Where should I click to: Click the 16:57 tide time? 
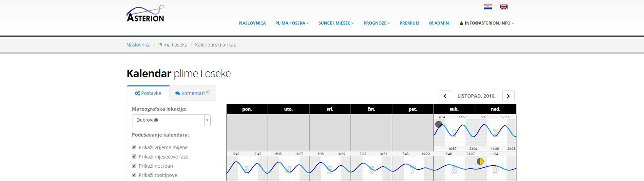tap(463, 117)
